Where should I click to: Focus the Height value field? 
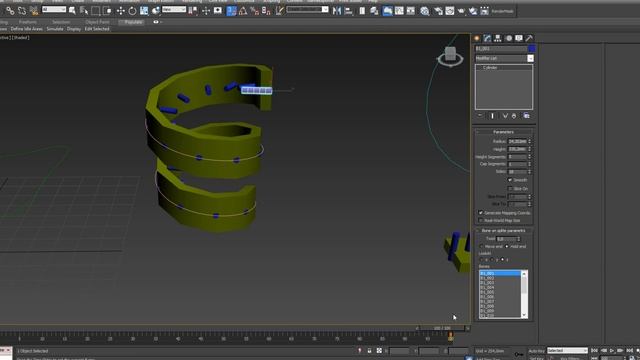[x=517, y=149]
